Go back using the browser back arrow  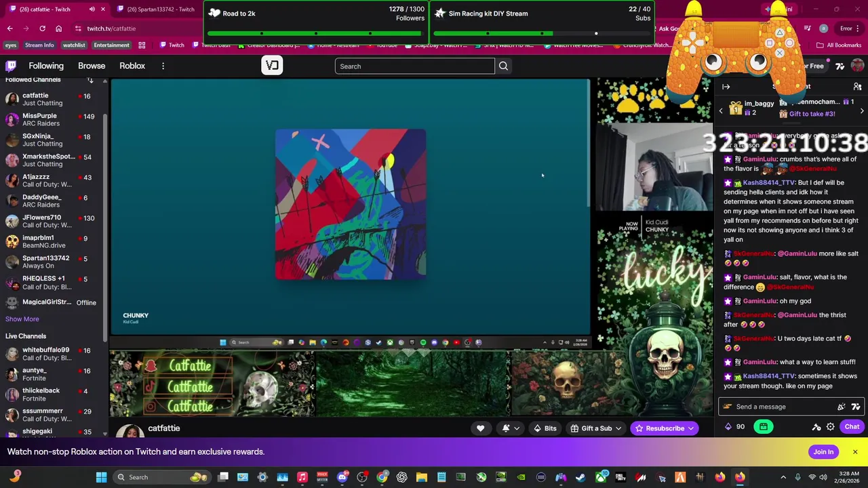(x=9, y=28)
